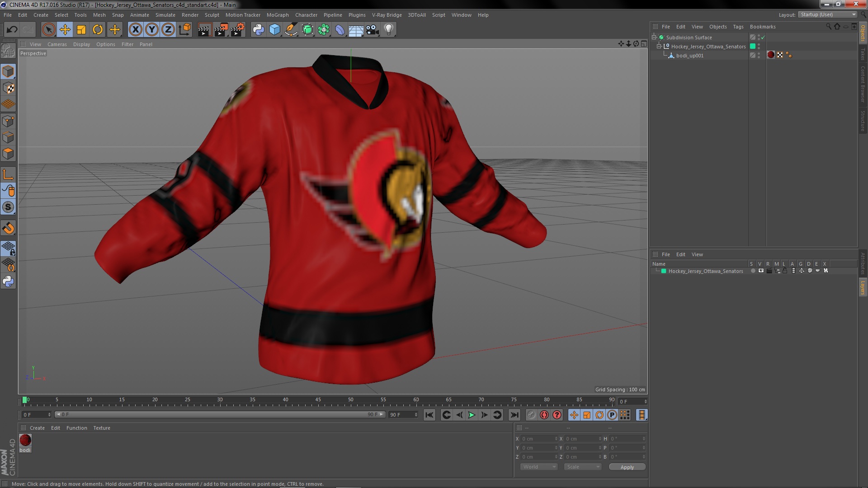
Task: Collapse Subdivision Surface tree node
Action: click(654, 38)
